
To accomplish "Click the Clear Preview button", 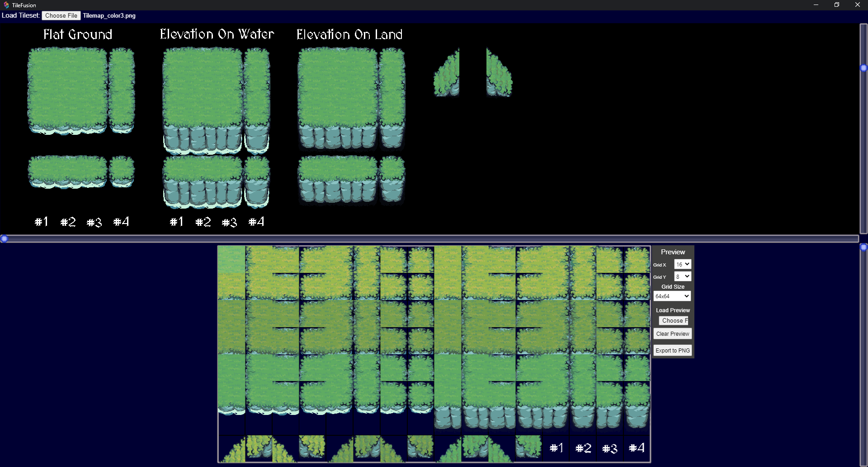I will click(673, 334).
